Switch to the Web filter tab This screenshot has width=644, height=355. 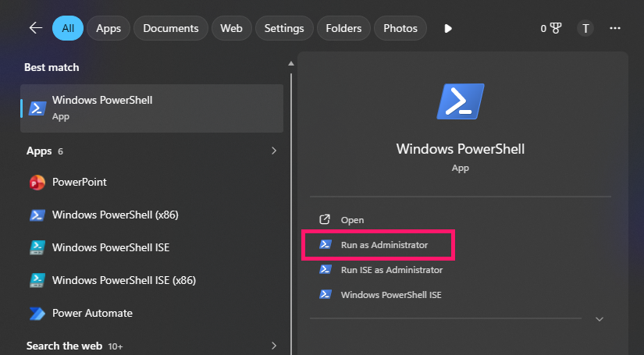pyautogui.click(x=231, y=28)
